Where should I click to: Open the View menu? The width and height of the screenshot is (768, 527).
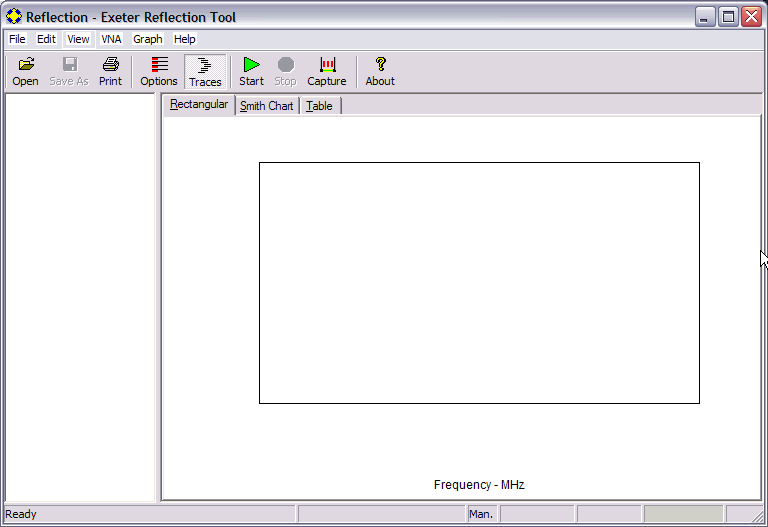(78, 39)
